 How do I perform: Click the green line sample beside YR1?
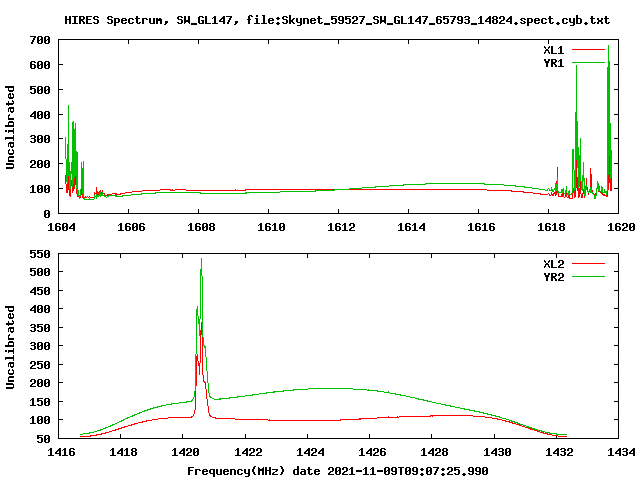point(588,63)
